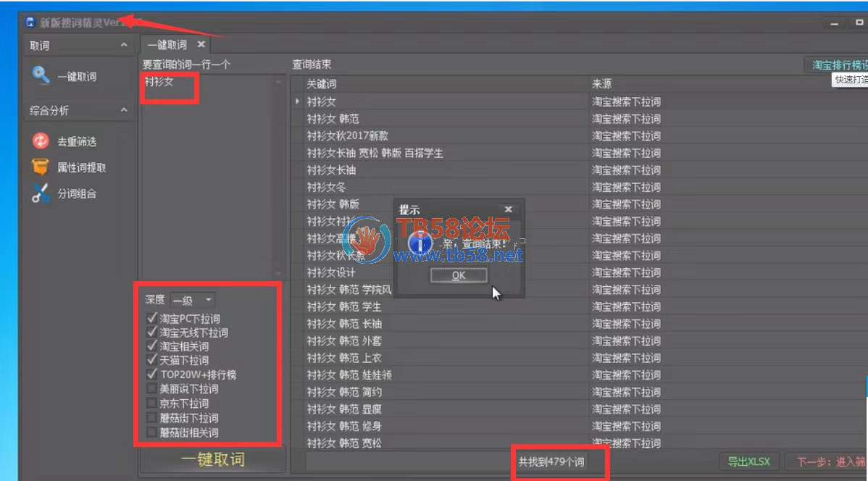This screenshot has width=868, height=481.
Task: Switch to the 一键取词 tab
Action: tap(167, 45)
